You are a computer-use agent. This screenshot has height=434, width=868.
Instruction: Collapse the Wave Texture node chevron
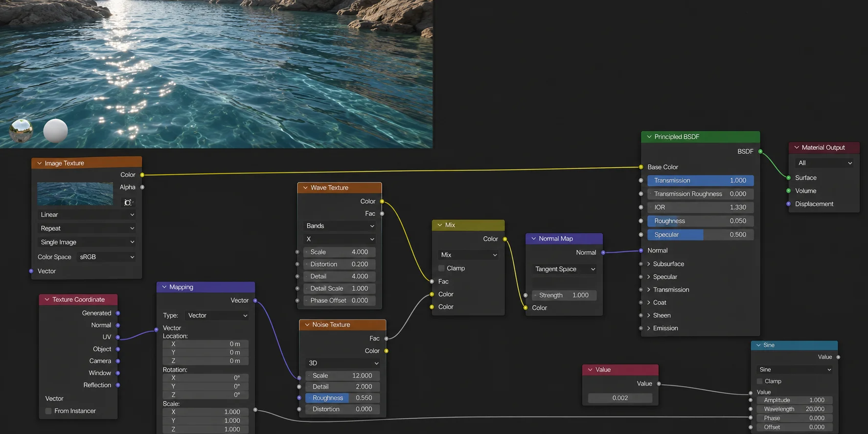[x=305, y=188]
